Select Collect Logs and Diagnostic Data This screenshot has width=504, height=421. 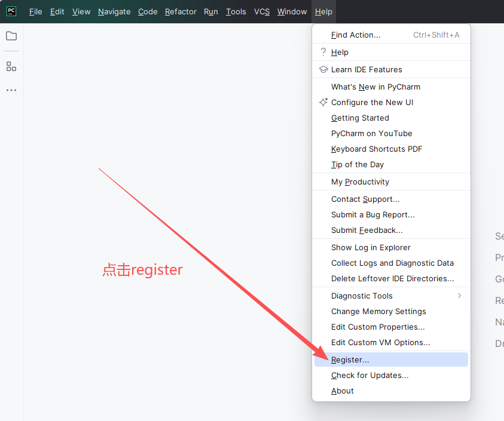tap(391, 263)
